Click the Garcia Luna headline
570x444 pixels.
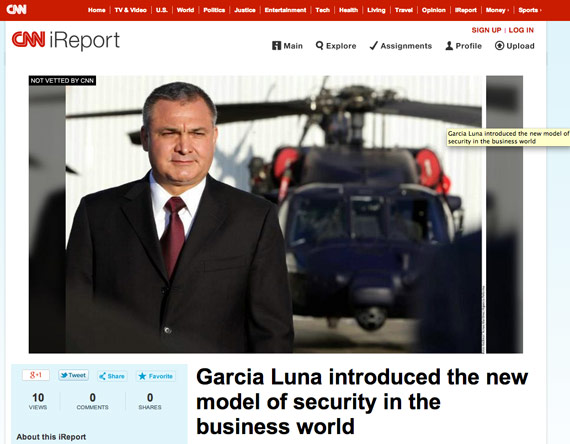point(362,401)
